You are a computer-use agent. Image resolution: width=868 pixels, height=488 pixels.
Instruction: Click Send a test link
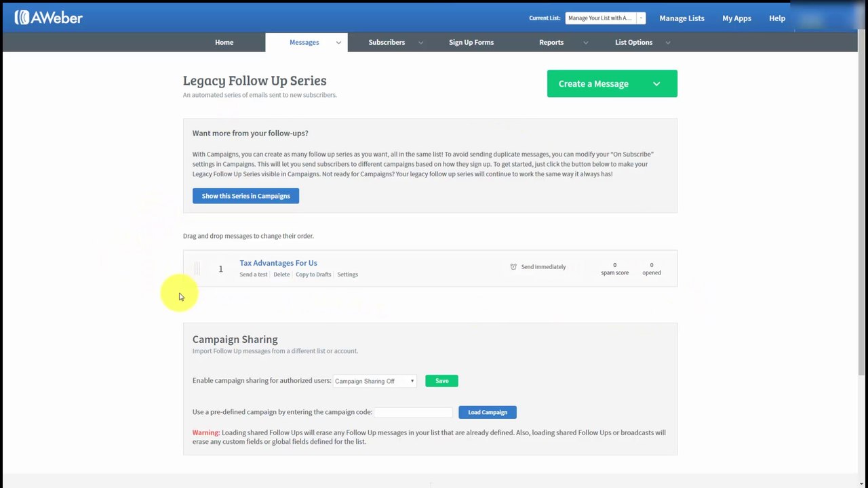click(x=254, y=274)
